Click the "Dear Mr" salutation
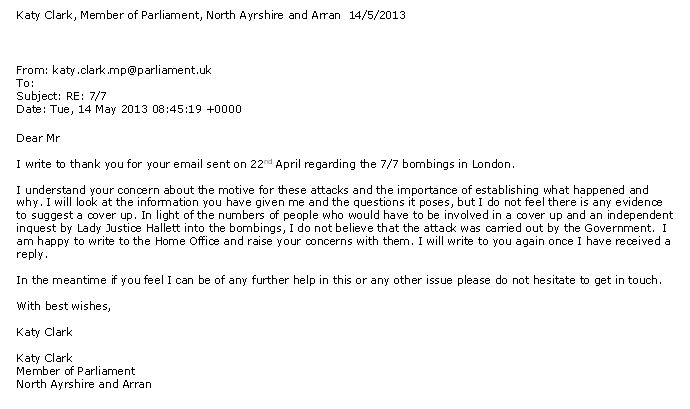The height and width of the screenshot is (409, 690). [42, 136]
